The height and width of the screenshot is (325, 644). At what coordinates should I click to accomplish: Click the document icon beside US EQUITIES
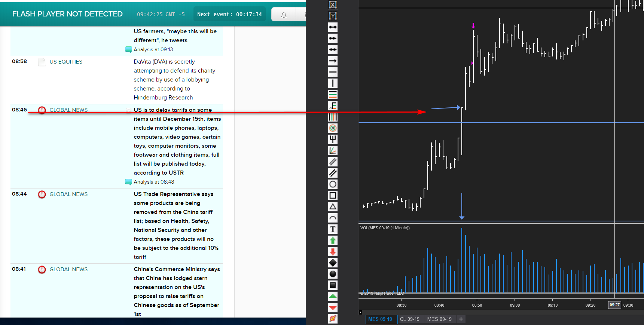42,62
